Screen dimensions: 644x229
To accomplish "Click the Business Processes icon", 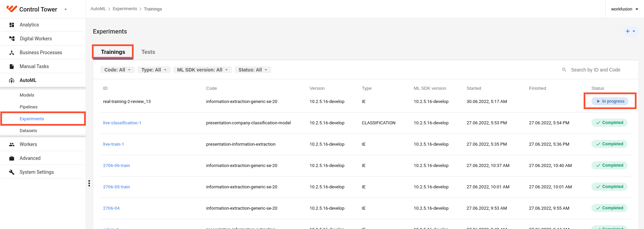I will [12, 53].
